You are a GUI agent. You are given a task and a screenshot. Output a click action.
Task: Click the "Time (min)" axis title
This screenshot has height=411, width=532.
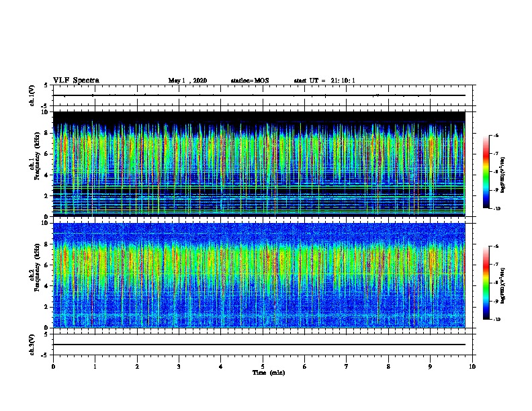click(x=269, y=373)
